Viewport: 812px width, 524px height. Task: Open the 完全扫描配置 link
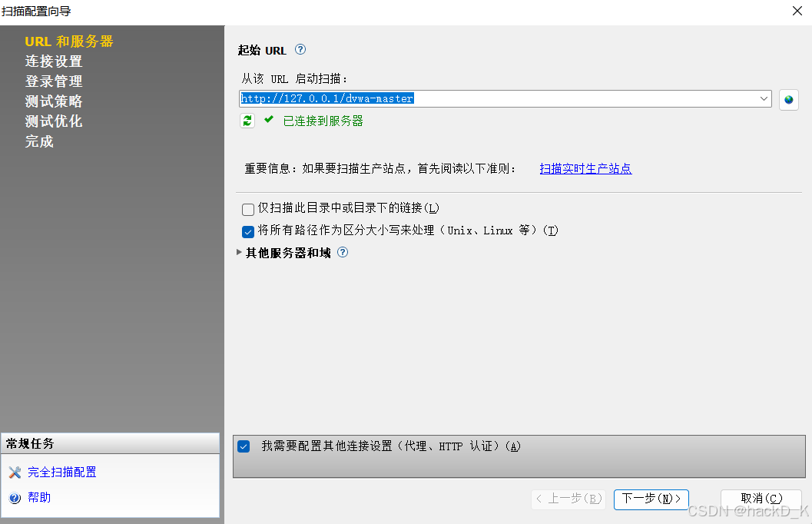coord(62,473)
